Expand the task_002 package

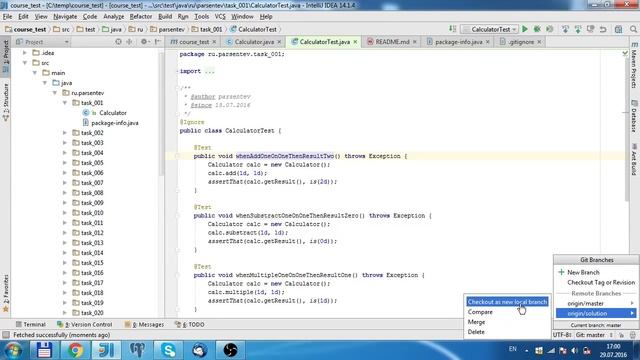point(65,133)
